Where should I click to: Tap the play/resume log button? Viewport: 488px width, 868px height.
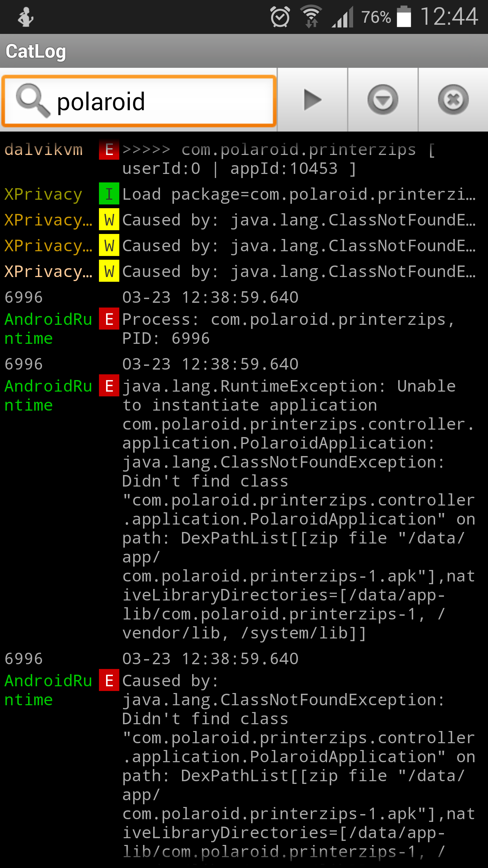pyautogui.click(x=312, y=100)
